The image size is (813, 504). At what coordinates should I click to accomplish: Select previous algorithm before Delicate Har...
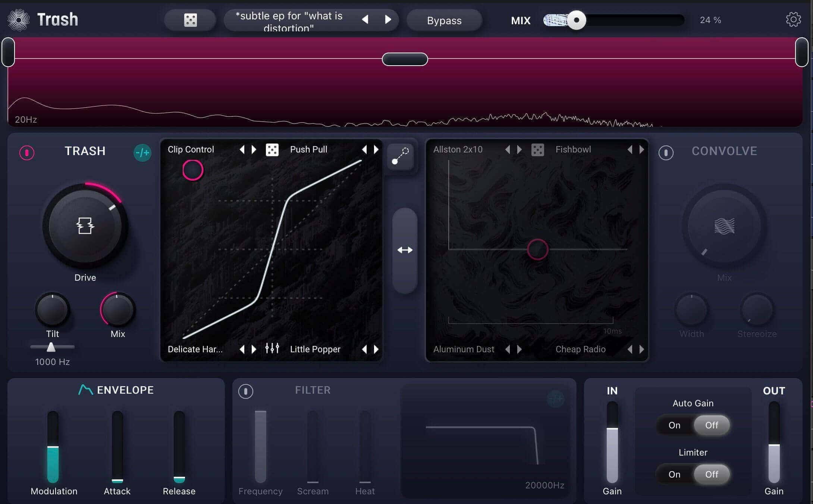[242, 349]
